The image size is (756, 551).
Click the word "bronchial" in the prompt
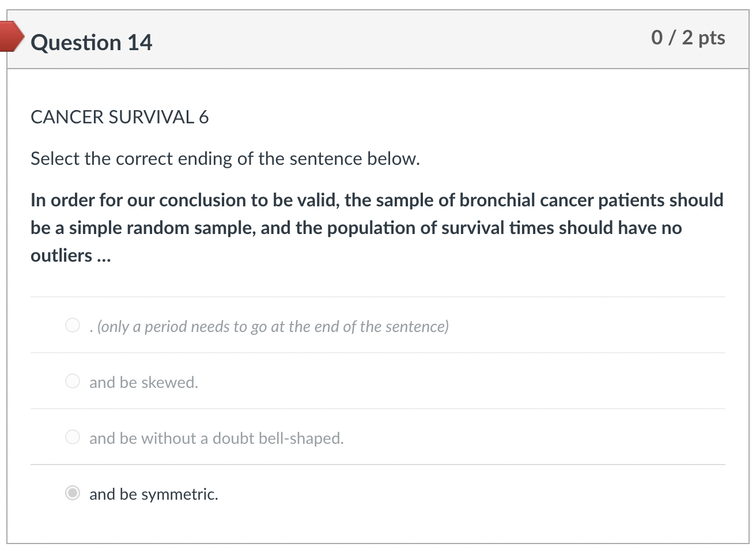(497, 200)
